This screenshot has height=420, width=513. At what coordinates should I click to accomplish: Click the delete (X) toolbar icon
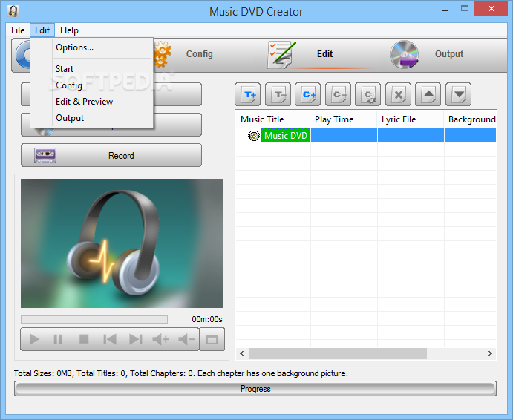pos(398,94)
